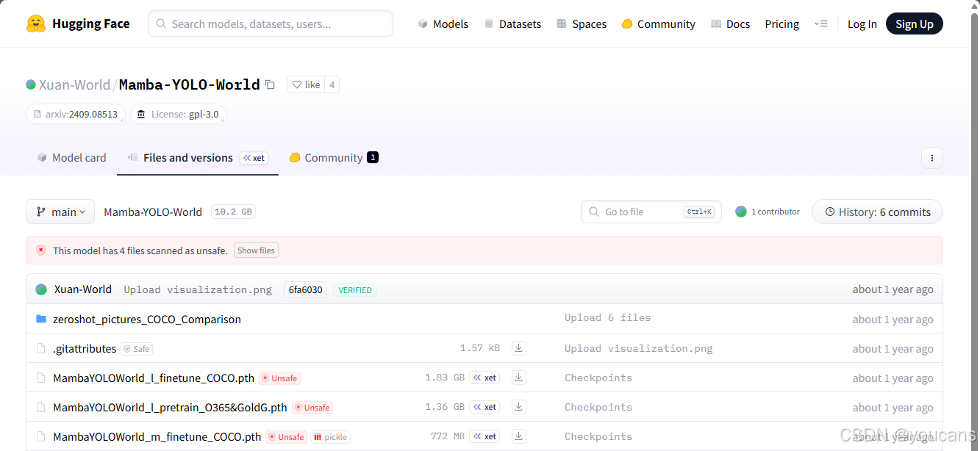Viewport: 980px width, 451px height.
Task: Download MambaYOLOWorld_l_finetune_COCO.pth
Action: [x=519, y=378]
